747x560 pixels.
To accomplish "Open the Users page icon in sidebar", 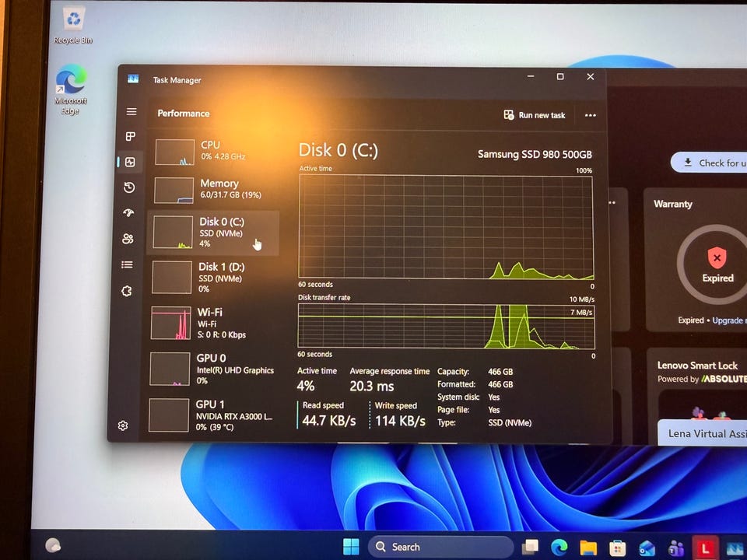I will 128,239.
